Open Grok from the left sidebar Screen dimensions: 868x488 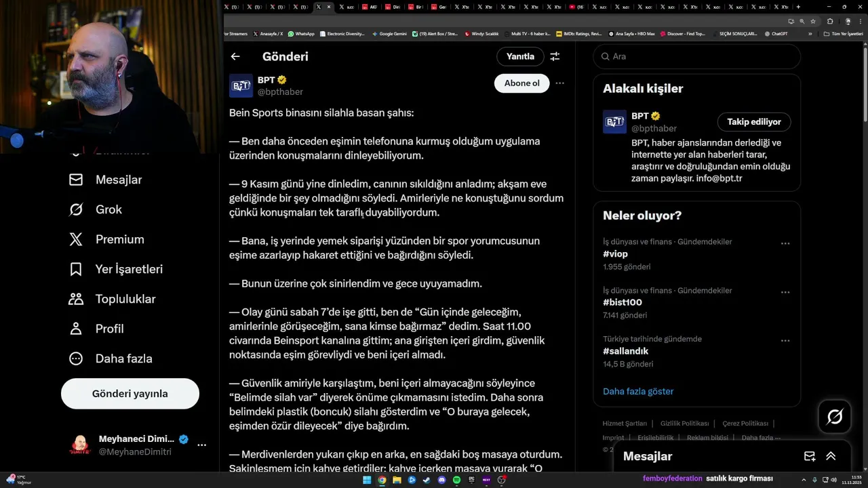[x=96, y=209]
